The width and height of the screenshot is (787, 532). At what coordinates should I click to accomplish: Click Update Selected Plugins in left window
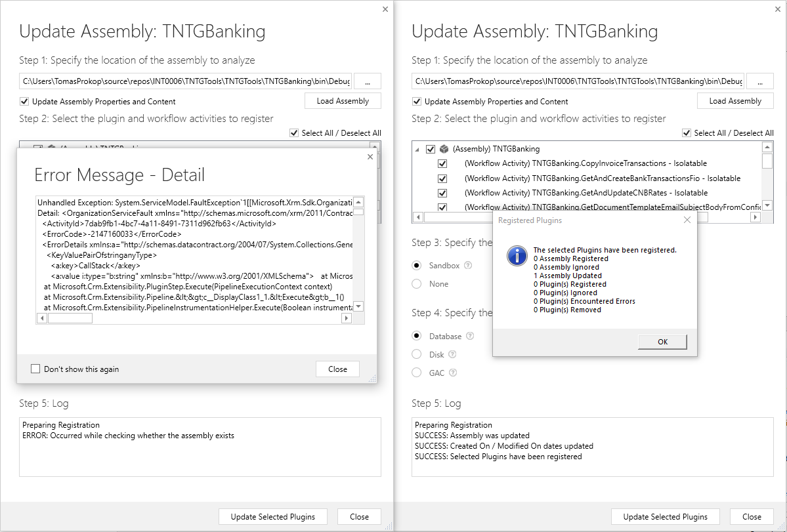coord(273,517)
